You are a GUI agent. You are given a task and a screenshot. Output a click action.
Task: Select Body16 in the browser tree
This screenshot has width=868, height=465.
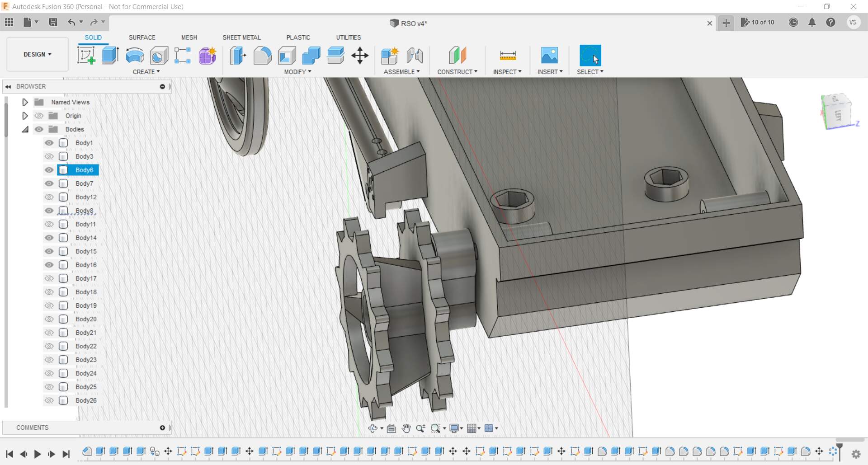86,265
